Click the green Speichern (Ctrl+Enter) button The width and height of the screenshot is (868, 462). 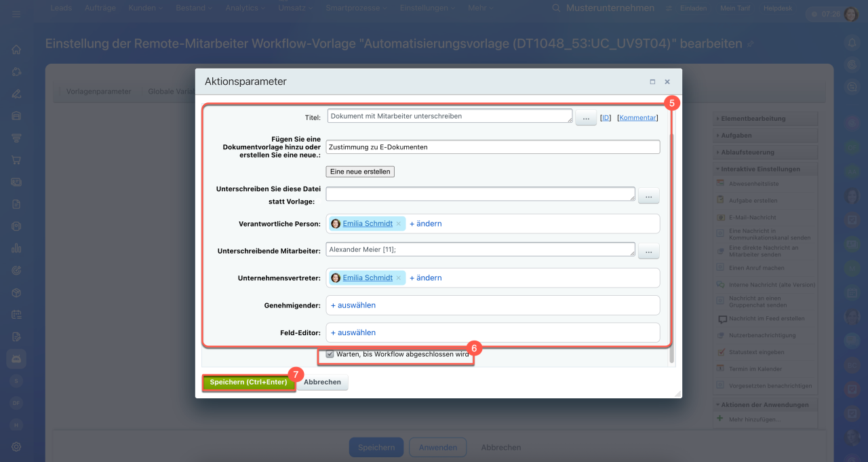point(249,382)
